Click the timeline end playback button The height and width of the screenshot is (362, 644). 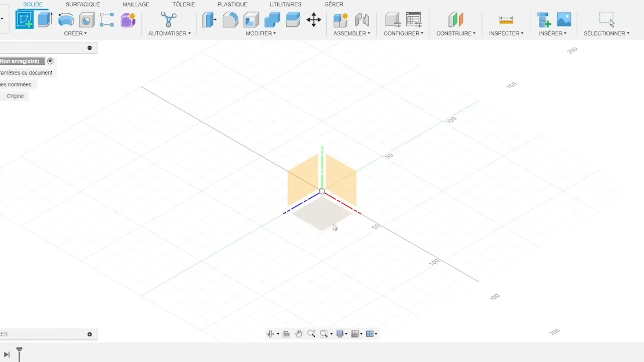[x=7, y=355]
